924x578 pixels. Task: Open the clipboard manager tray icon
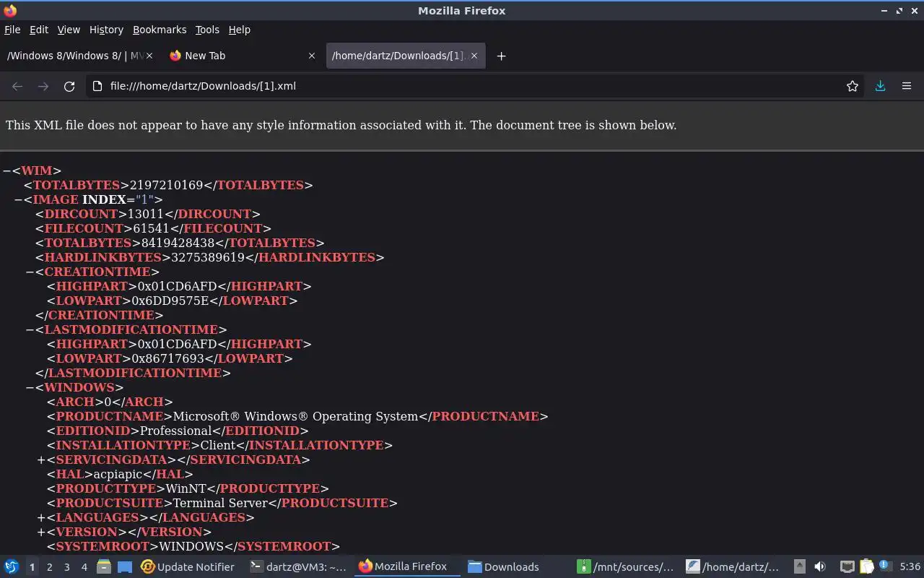(866, 567)
